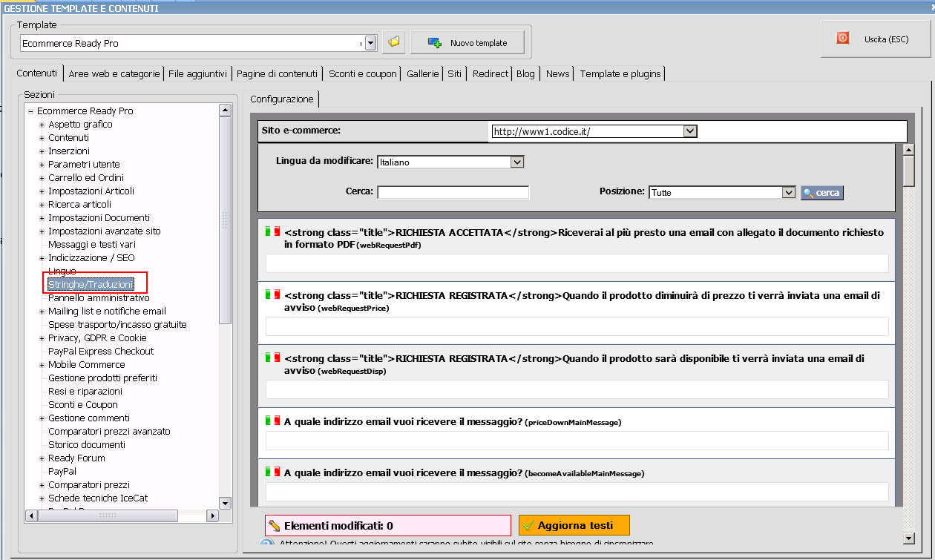The height and width of the screenshot is (560, 935).
Task: Select Pannello amministrativo in the tree
Action: (99, 298)
